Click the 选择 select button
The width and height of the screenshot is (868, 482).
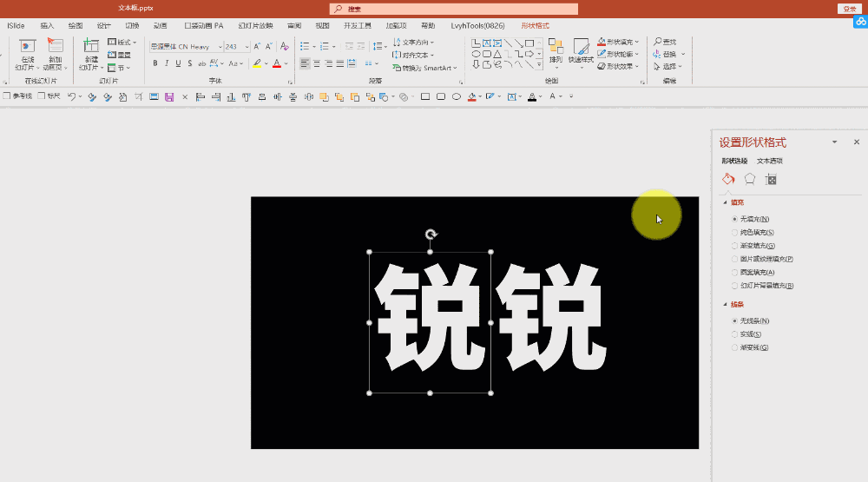click(665, 67)
